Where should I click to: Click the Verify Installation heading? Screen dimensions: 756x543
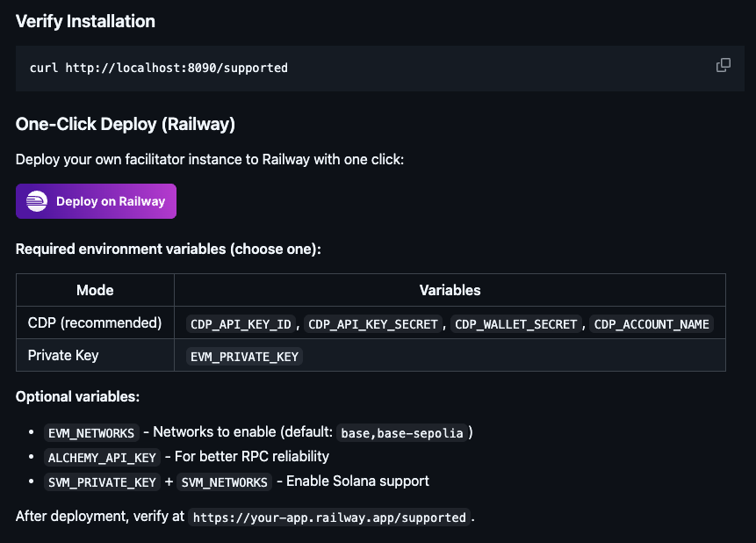tap(84, 21)
